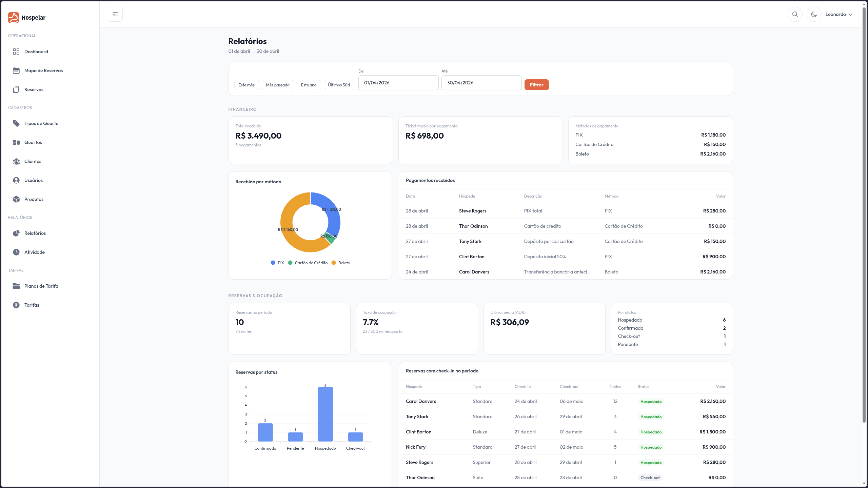Image resolution: width=868 pixels, height=488 pixels.
Task: Open Dashboard via its grid icon
Action: coord(16,52)
